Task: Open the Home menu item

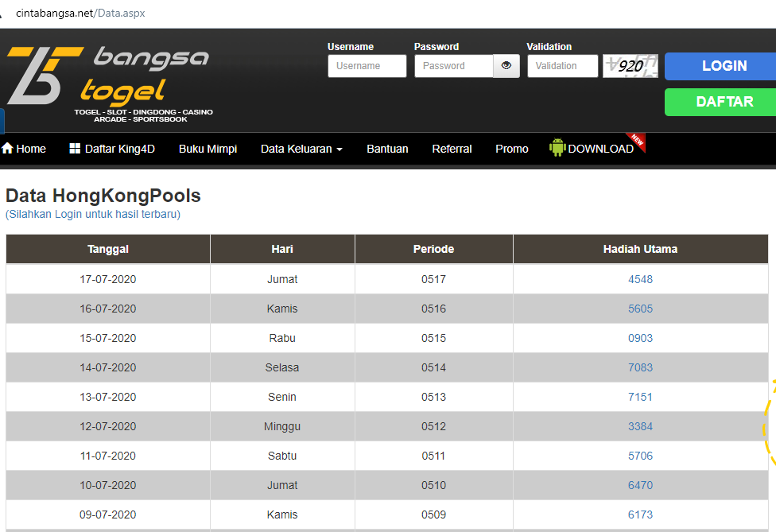Action: point(24,149)
